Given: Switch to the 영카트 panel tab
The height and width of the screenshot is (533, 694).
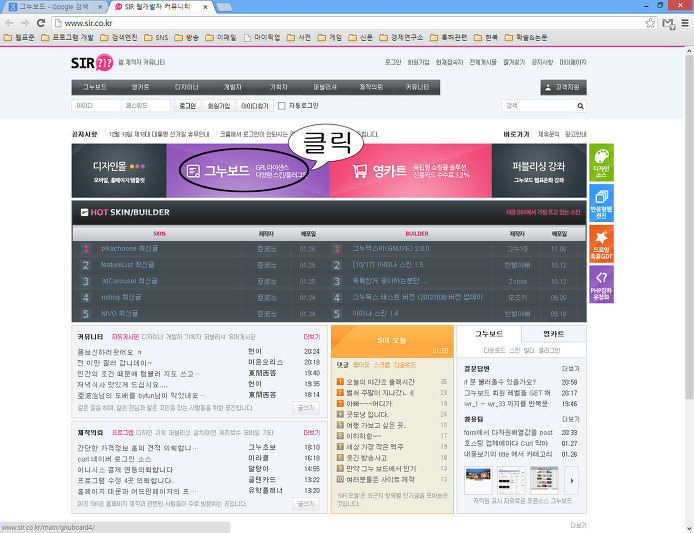Looking at the screenshot, I should (554, 334).
